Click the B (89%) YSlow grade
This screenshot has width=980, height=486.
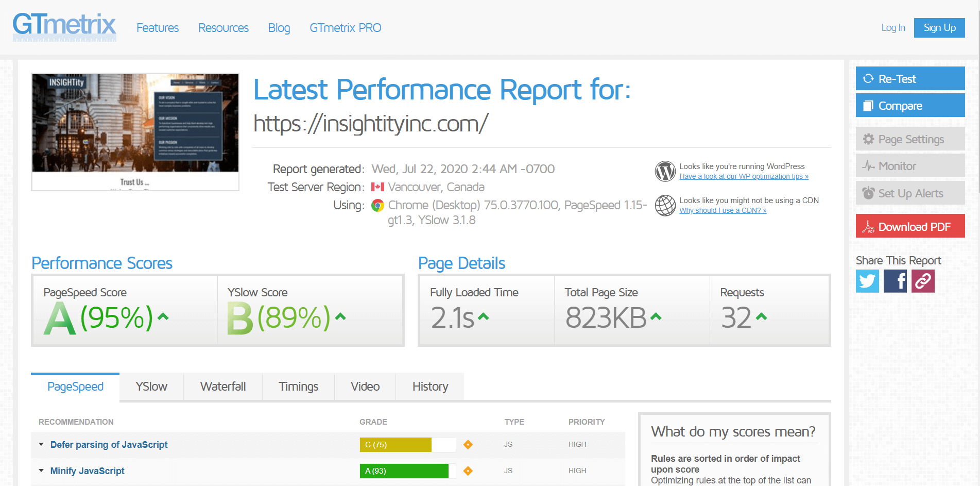tap(279, 318)
